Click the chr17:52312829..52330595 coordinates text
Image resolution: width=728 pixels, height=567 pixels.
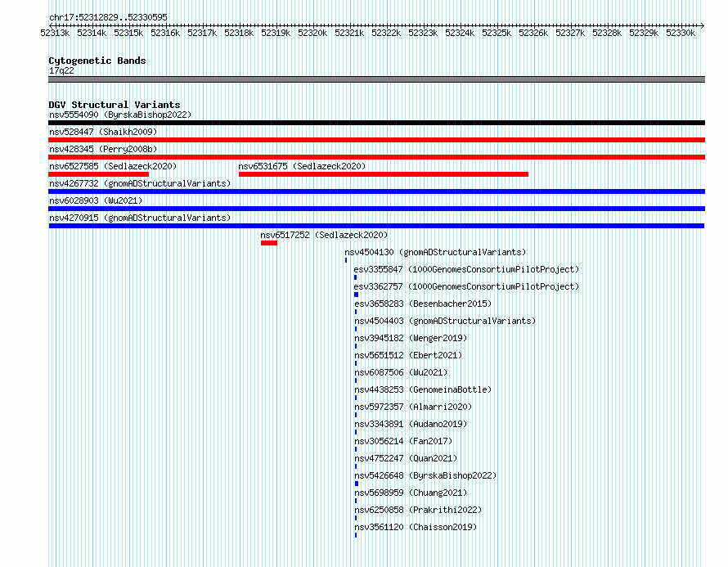(108, 18)
